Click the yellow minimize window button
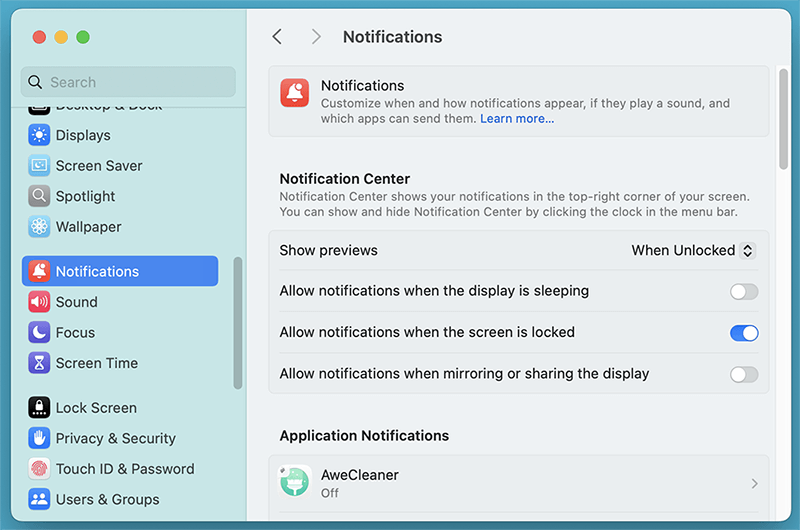 tap(61, 37)
